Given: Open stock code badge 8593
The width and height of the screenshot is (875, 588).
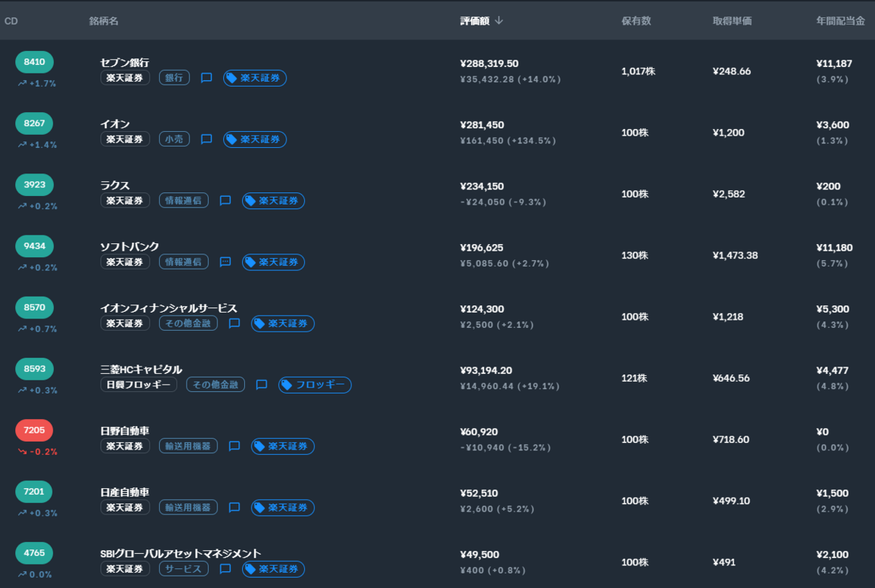Looking at the screenshot, I should click(34, 369).
